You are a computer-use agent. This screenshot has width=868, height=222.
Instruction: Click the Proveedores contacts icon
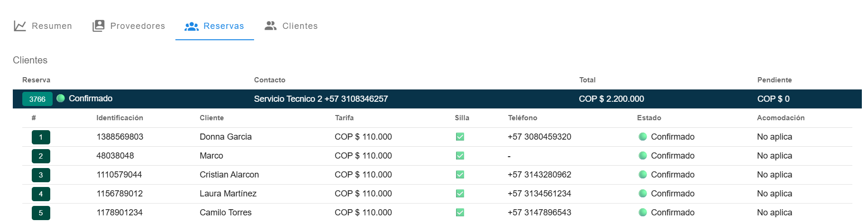click(98, 26)
